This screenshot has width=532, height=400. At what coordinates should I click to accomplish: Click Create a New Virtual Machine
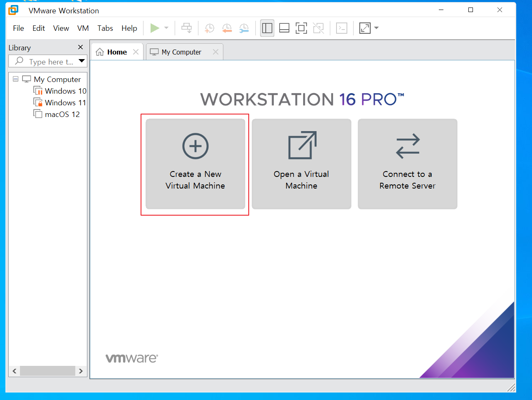pos(195,164)
